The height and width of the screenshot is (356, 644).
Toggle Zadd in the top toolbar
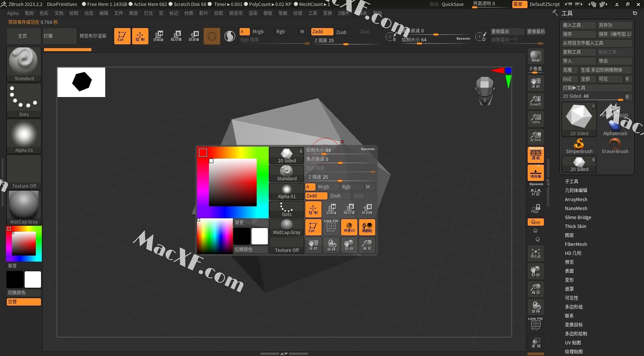pyautogui.click(x=322, y=32)
